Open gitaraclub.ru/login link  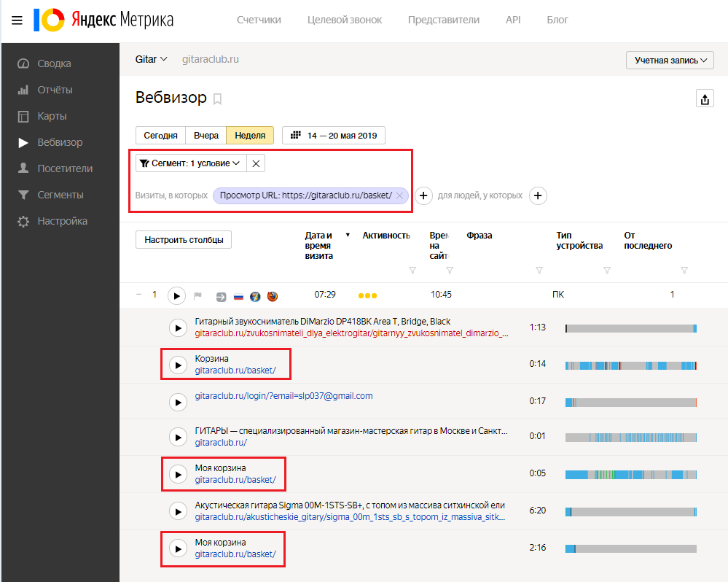click(x=283, y=396)
